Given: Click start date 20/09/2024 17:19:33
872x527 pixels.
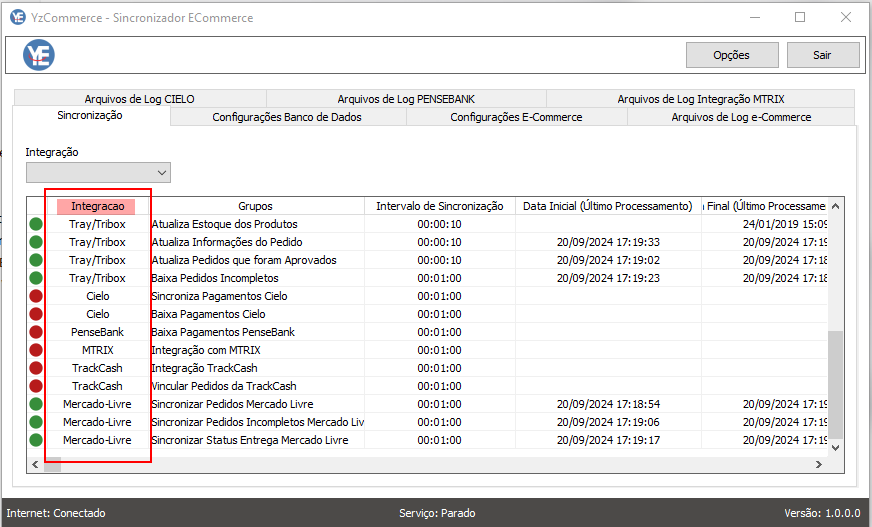Looking at the screenshot, I should (608, 242).
